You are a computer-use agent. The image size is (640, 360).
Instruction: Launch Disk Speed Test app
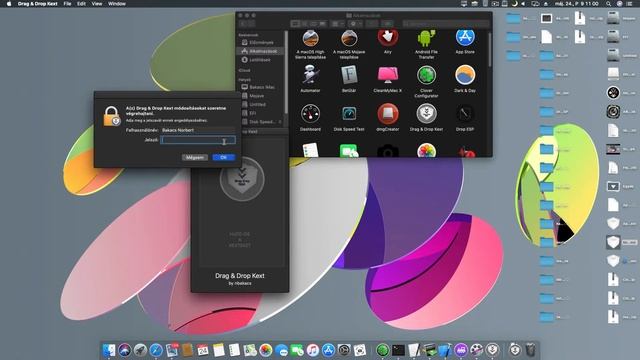coord(349,114)
